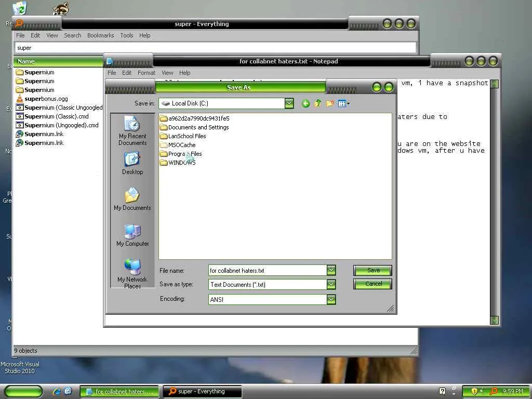The image size is (532, 399).
Task: Click the Save button
Action: [373, 270]
